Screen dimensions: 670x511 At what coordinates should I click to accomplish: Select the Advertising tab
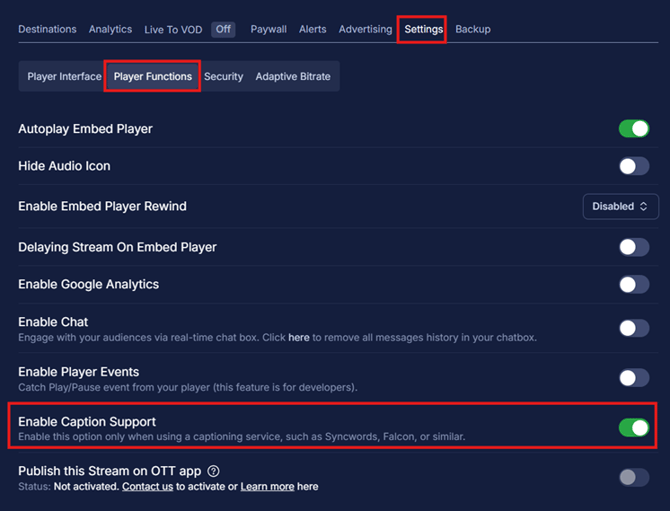pos(365,29)
